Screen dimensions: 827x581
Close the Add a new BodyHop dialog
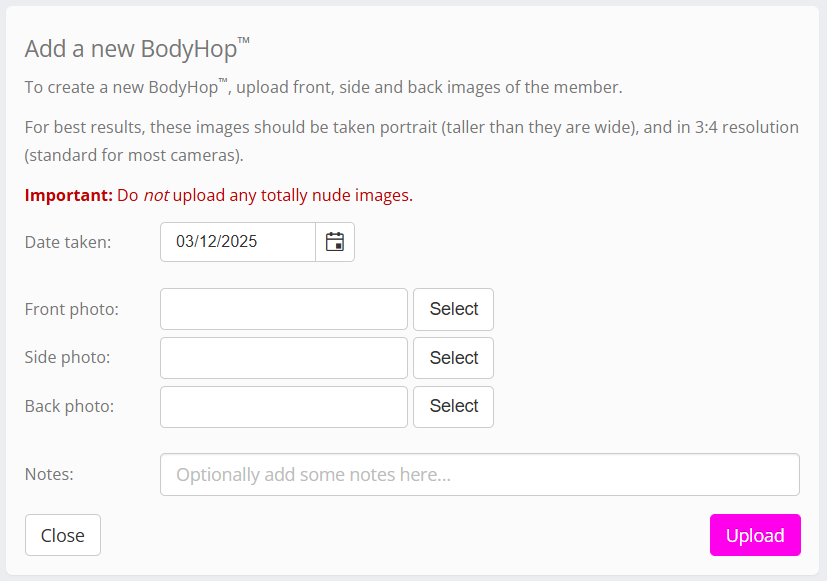pos(62,535)
